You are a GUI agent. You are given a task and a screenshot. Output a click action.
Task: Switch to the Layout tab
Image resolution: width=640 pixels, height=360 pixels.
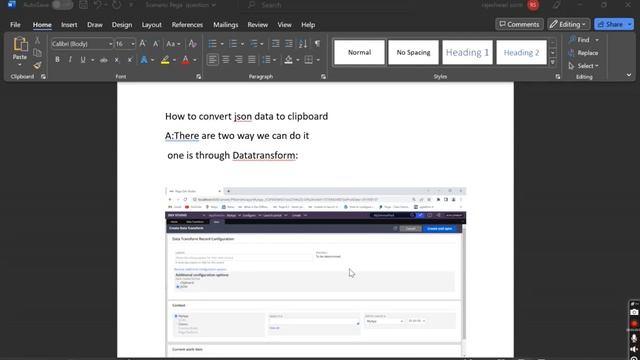tap(151, 24)
